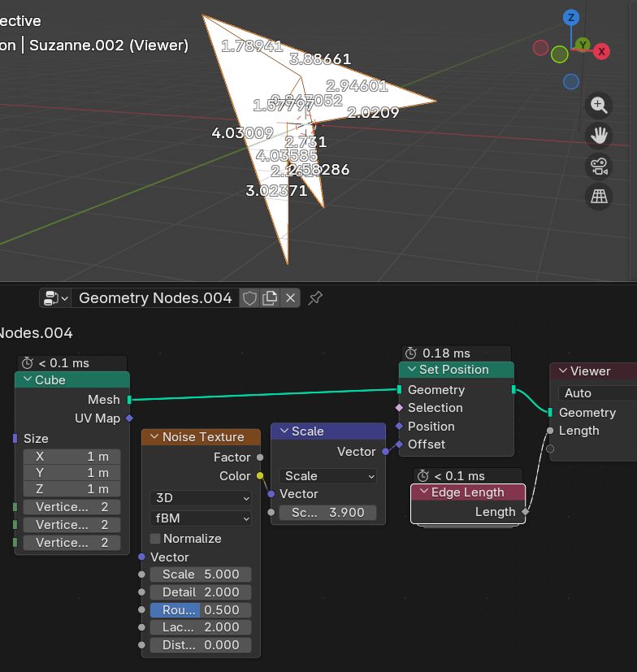Enable Normalize checkbox in Noise Texture
Viewport: 637px width, 672px height.
coord(155,539)
